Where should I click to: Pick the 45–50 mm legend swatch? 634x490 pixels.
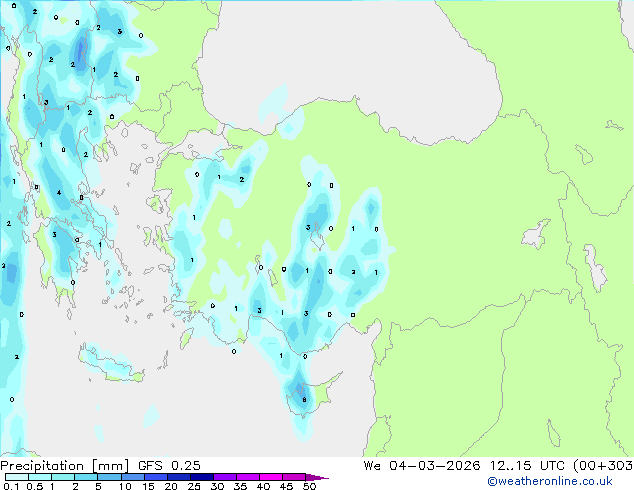294,477
